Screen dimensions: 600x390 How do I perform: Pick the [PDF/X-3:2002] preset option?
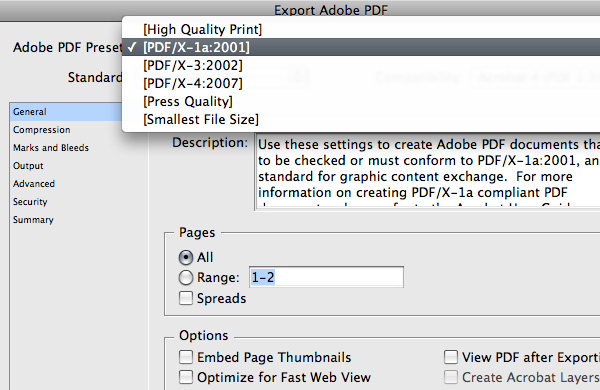361,65
